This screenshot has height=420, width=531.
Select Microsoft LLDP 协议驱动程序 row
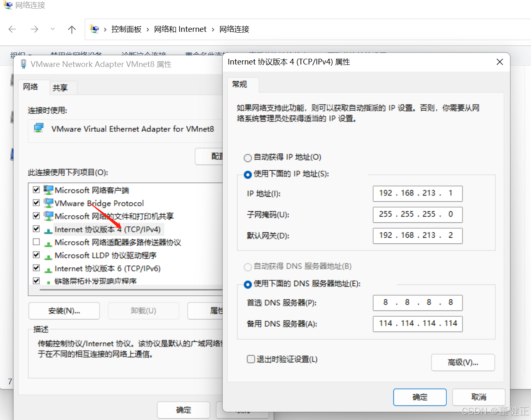(105, 255)
